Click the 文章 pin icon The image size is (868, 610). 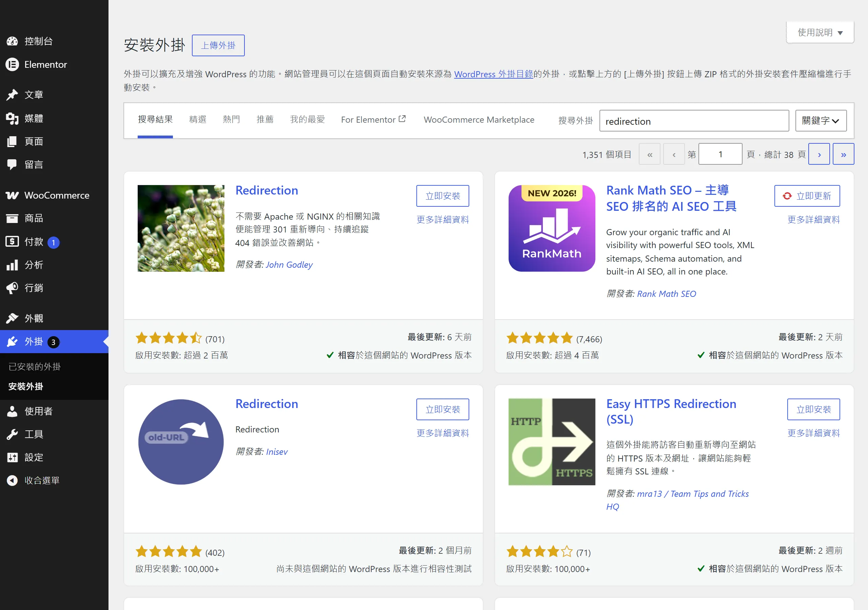12,95
